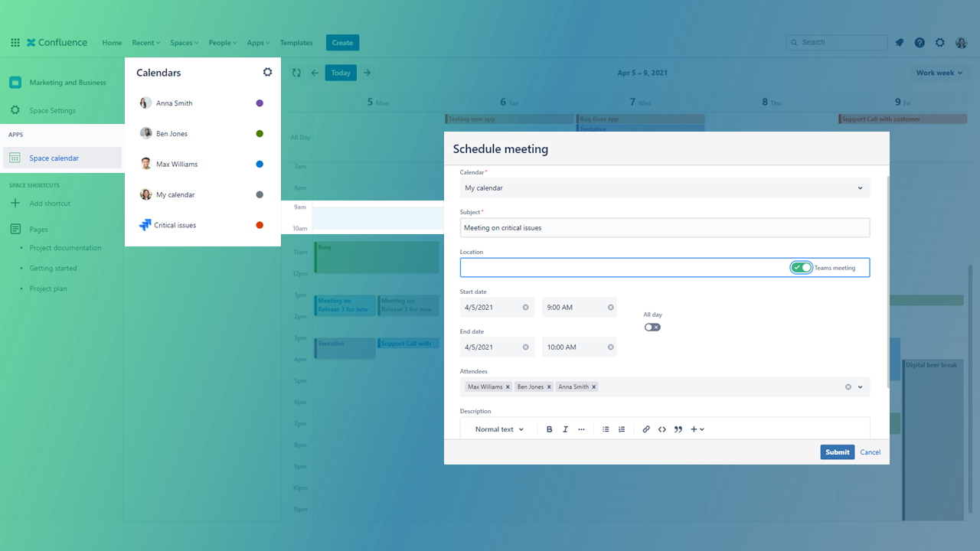
Task: Open the Calendars settings gear
Action: point(267,72)
